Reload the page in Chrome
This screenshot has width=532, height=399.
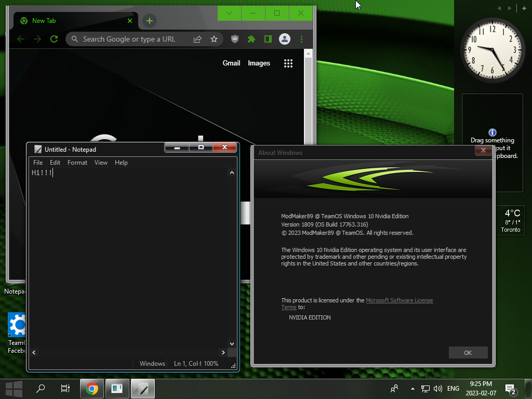54,39
